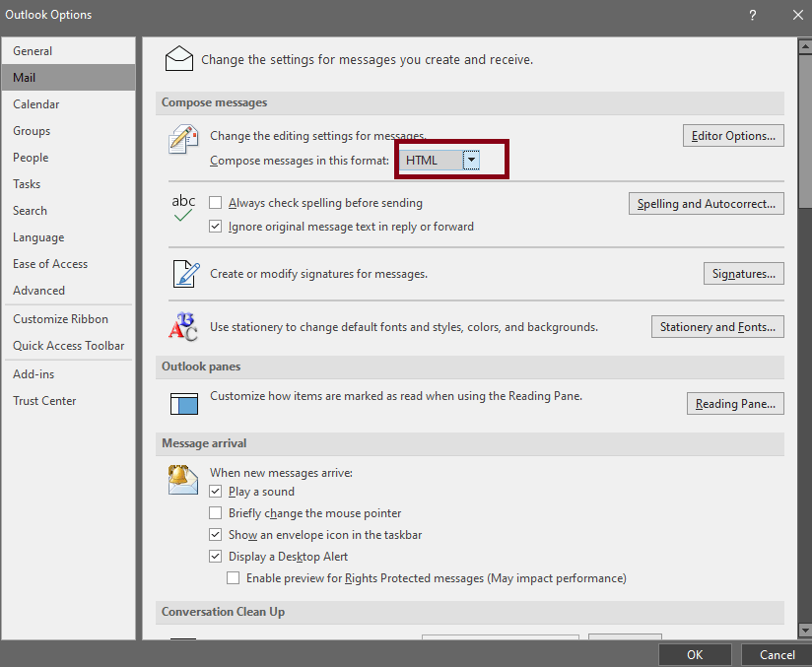
Task: Uncheck Show an envelope icon in taskbar
Action: 216,534
